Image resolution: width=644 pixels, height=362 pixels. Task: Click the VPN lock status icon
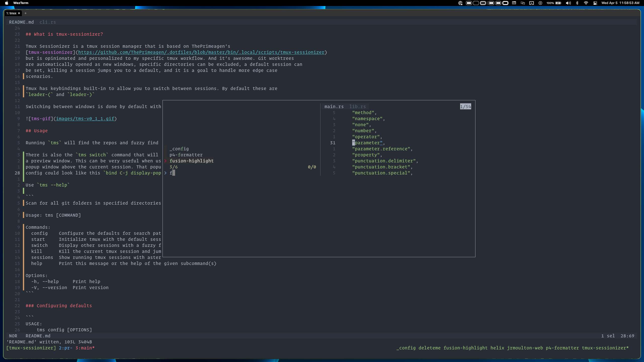(460, 3)
